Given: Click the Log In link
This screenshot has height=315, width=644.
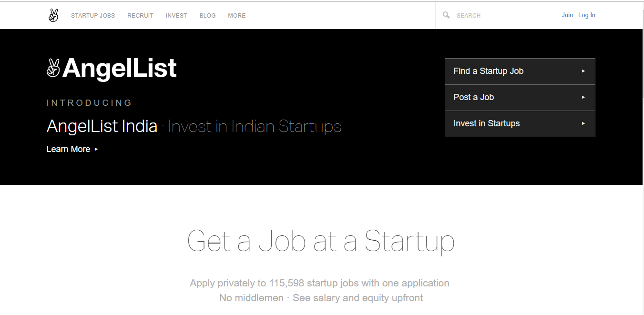Looking at the screenshot, I should click(587, 15).
